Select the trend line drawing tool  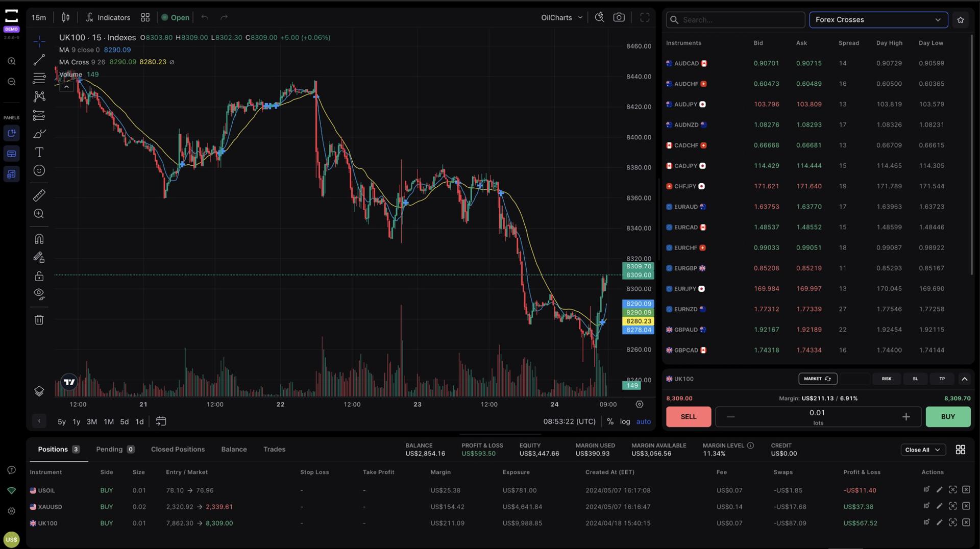click(39, 60)
